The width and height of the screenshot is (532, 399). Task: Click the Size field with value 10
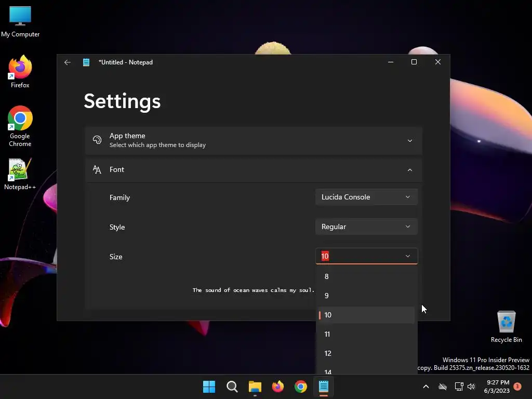click(x=366, y=256)
